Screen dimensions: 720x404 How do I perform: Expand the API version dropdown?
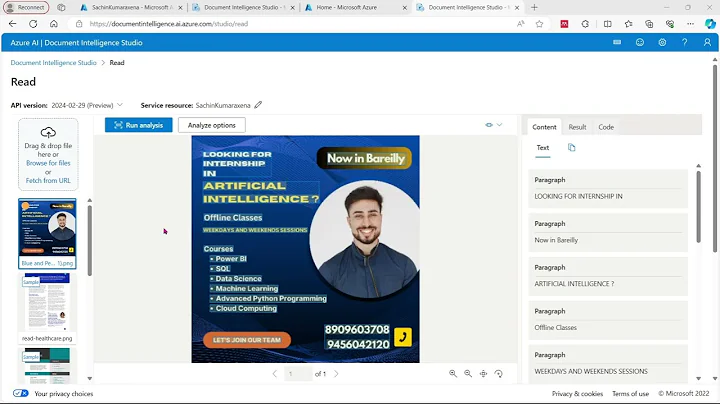point(120,105)
